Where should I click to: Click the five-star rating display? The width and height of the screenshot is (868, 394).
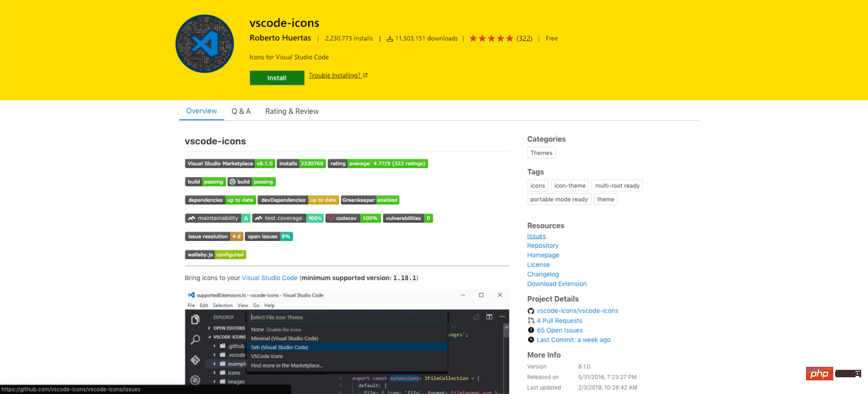492,38
